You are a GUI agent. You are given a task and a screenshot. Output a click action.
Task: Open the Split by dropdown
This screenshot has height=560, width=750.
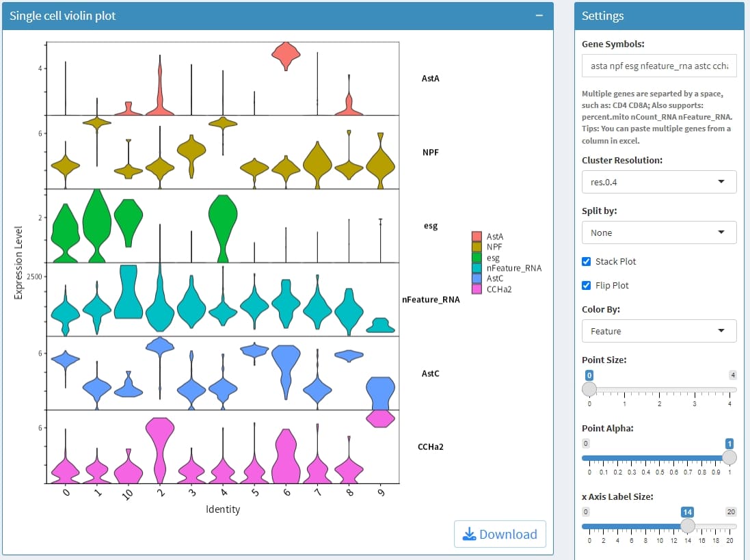658,232
